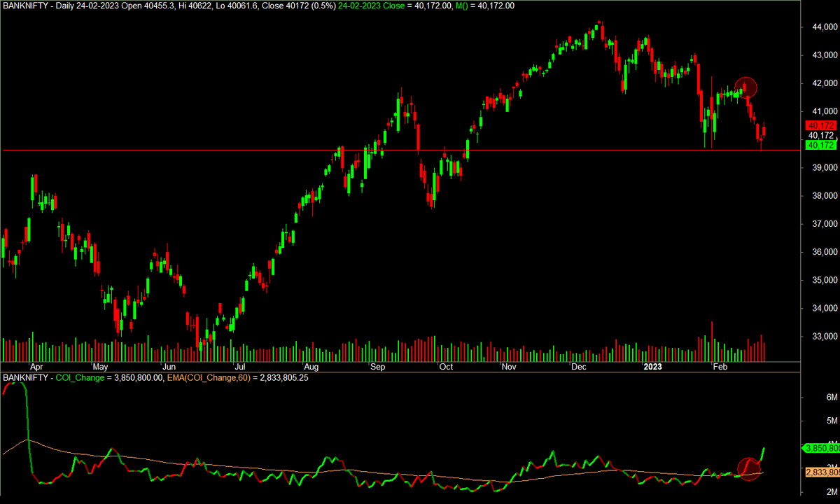Click the Dec label on time axis
Image resolution: width=840 pixels, height=504 pixels.
point(578,367)
